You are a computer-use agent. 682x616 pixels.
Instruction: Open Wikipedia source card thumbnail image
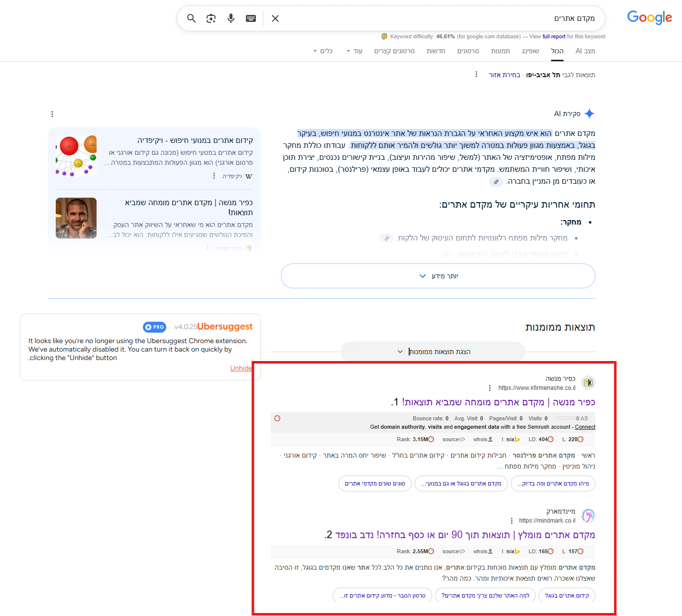76,156
